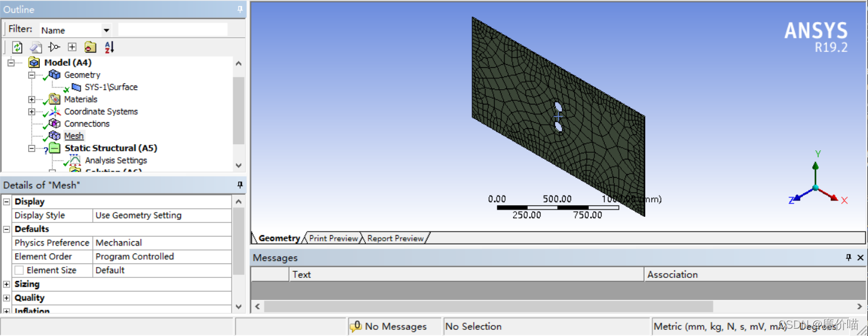
Task: Click the Expand on Refresh plus icon
Action: [72, 47]
